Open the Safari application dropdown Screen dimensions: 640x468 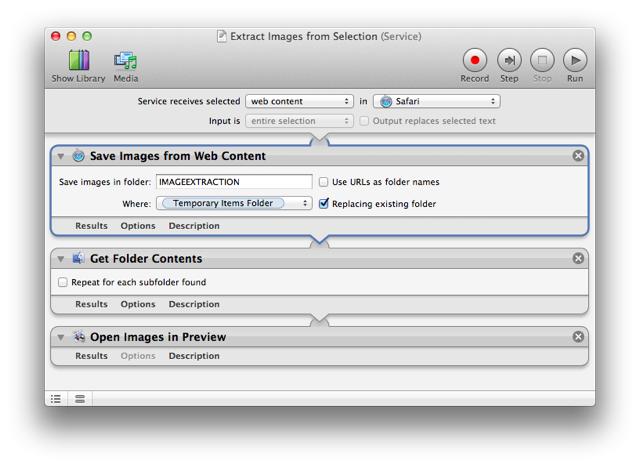pos(437,101)
